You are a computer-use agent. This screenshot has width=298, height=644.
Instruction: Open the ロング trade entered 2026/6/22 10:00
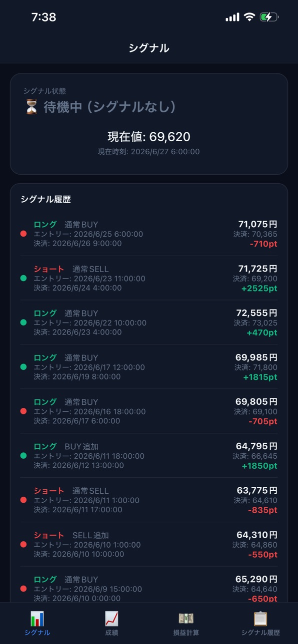tap(149, 322)
